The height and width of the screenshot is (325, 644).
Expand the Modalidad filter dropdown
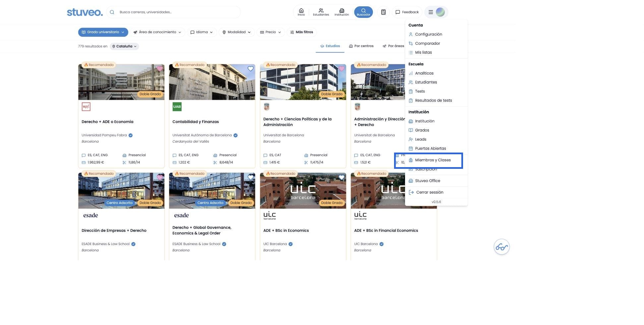click(236, 32)
